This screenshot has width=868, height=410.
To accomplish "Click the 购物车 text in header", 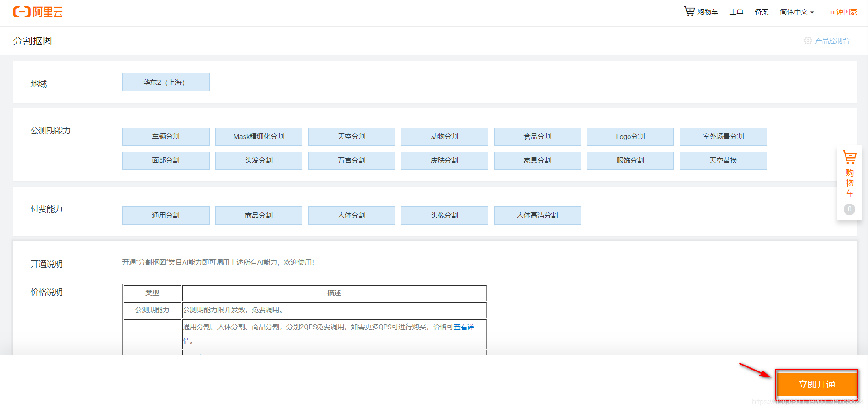I will [x=707, y=12].
